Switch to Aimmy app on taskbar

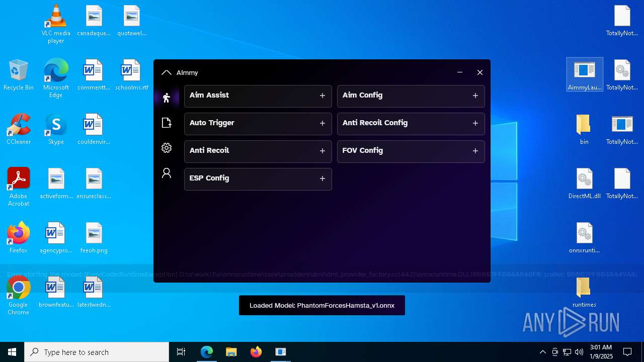click(x=281, y=352)
